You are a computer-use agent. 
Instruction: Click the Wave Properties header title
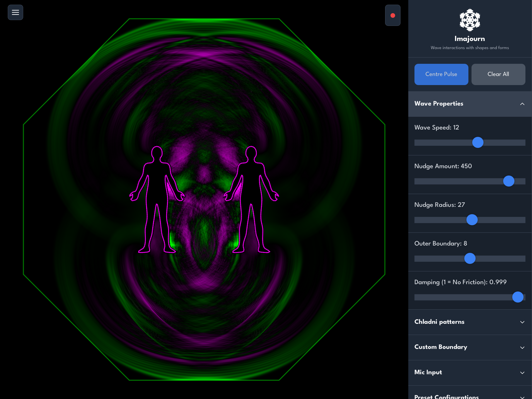coord(439,104)
